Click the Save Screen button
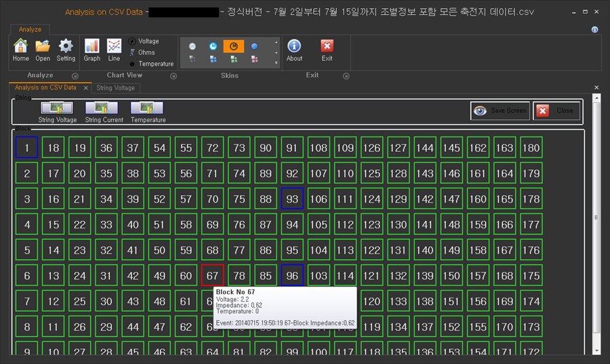 [x=500, y=111]
